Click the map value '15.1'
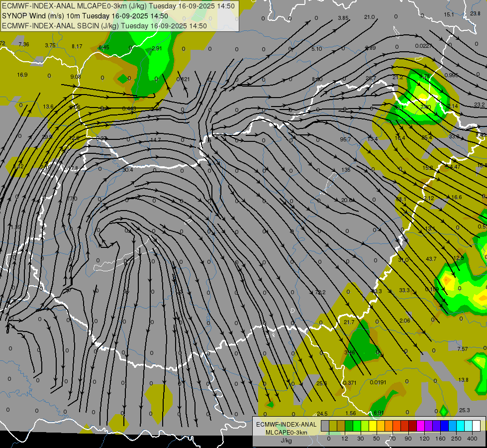 449,14
